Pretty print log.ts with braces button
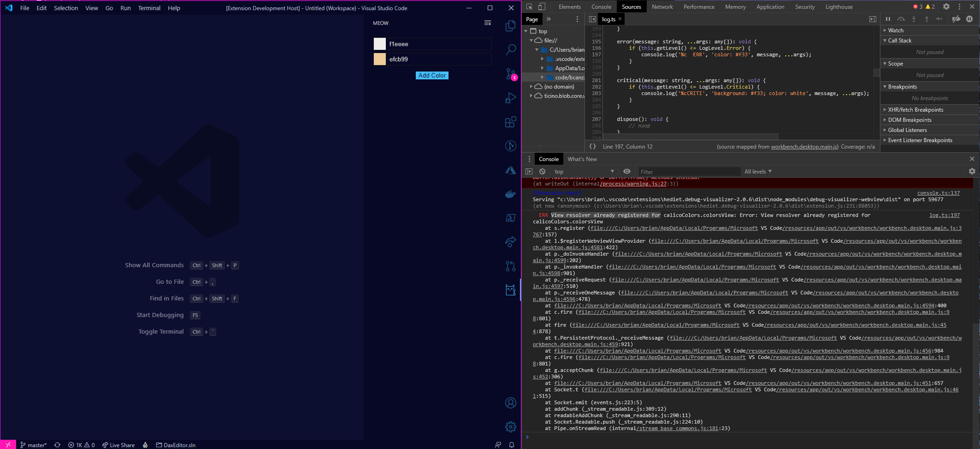This screenshot has height=449, width=980. pos(592,146)
